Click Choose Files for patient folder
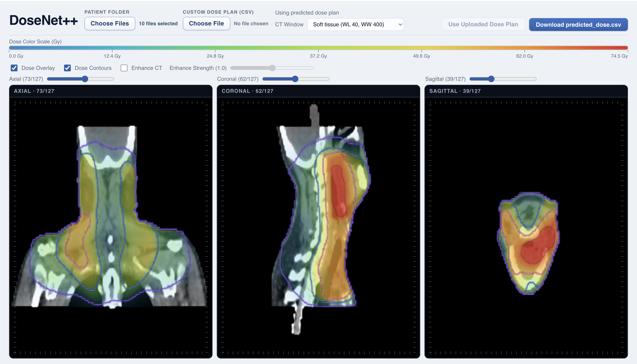The image size is (637, 364). [110, 24]
